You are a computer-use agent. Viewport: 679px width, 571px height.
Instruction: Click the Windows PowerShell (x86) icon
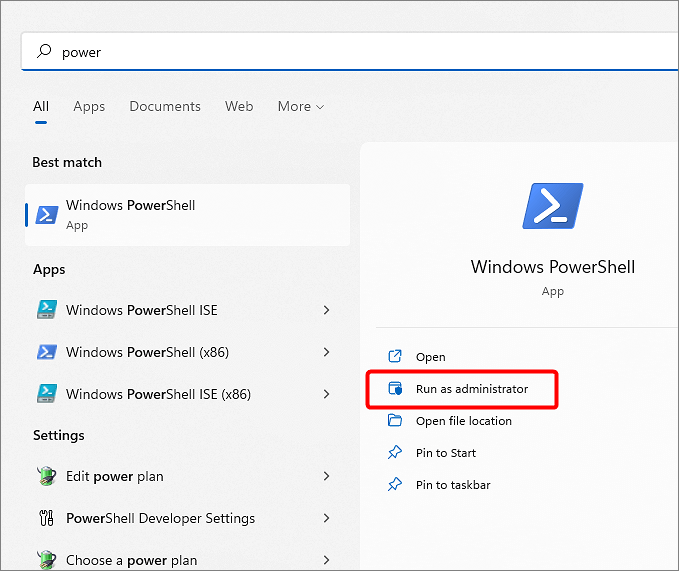point(47,352)
